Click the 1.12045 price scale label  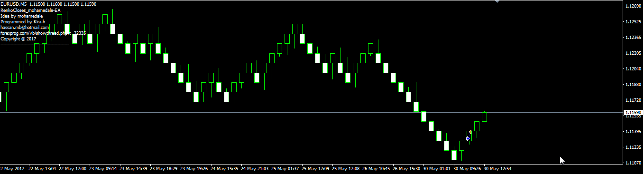pyautogui.click(x=634, y=69)
